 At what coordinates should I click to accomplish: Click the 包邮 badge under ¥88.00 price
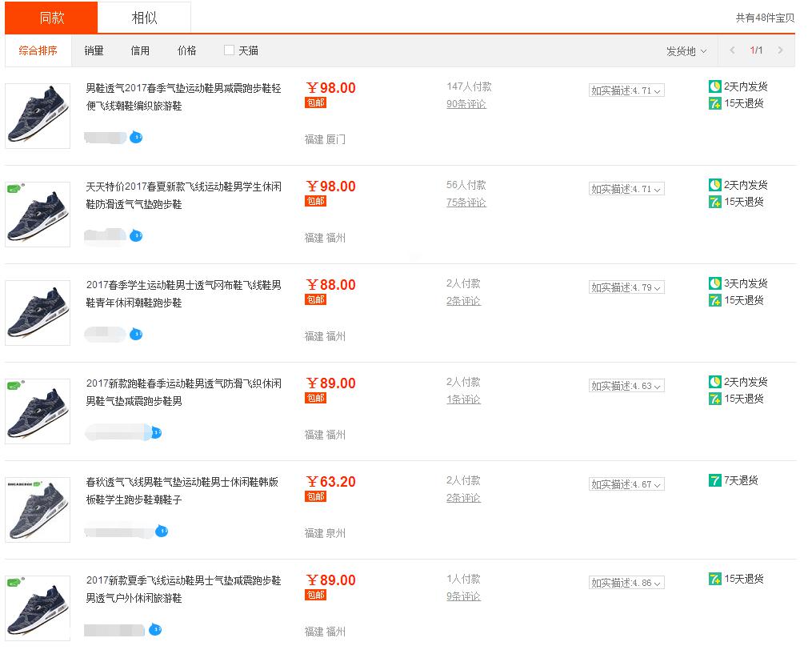tap(315, 299)
